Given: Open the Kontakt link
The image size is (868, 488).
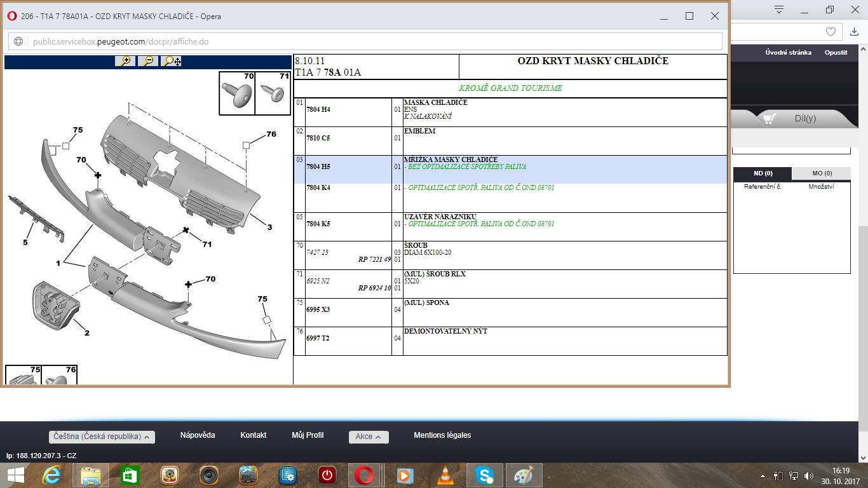Looking at the screenshot, I should point(253,435).
